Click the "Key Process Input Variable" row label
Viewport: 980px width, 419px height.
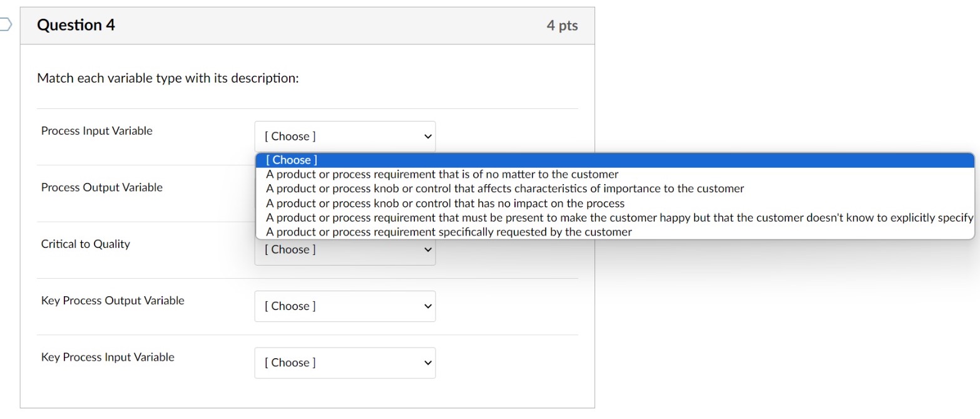click(108, 357)
